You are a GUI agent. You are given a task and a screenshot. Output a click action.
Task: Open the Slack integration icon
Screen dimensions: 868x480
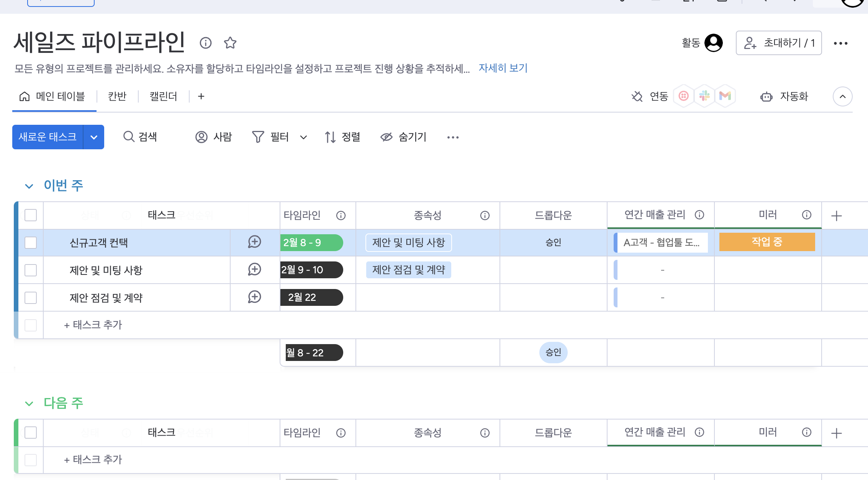click(704, 96)
